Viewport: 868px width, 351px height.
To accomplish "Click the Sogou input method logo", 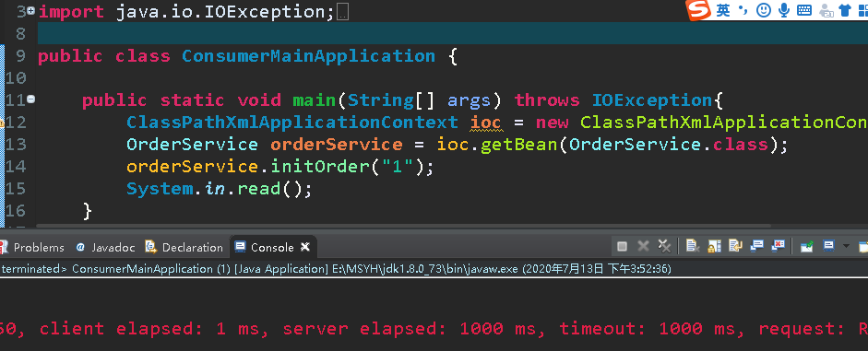I will point(698,9).
